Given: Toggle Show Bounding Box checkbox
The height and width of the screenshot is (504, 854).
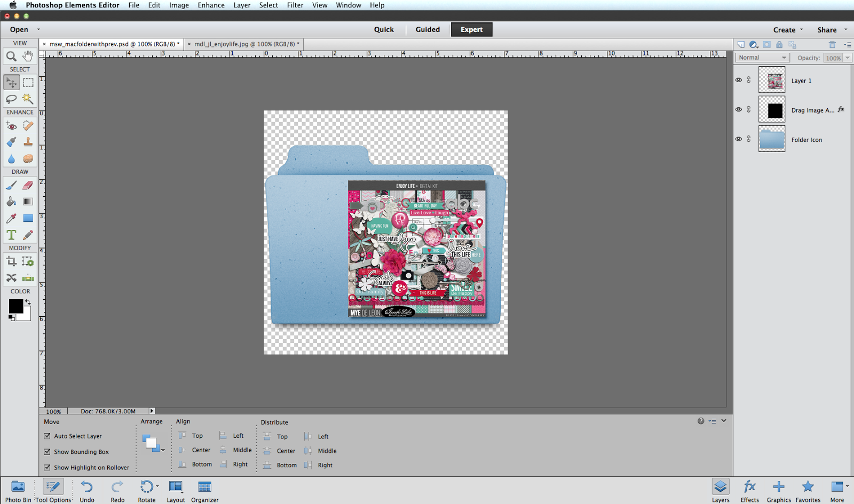Looking at the screenshot, I should click(47, 452).
